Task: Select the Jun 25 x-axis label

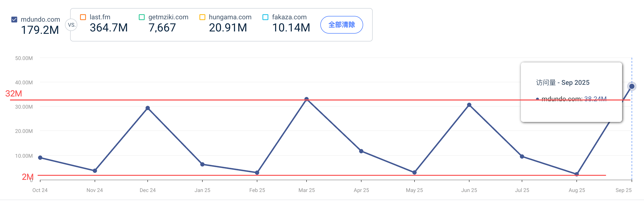Action: click(469, 190)
